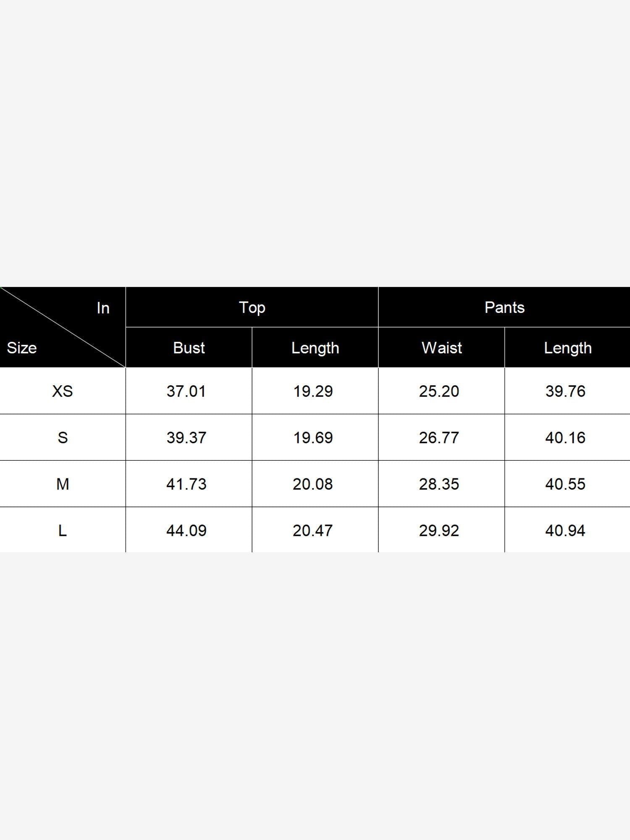Viewport: 630px width, 840px height.
Task: Select the L size row label
Action: [x=63, y=530]
